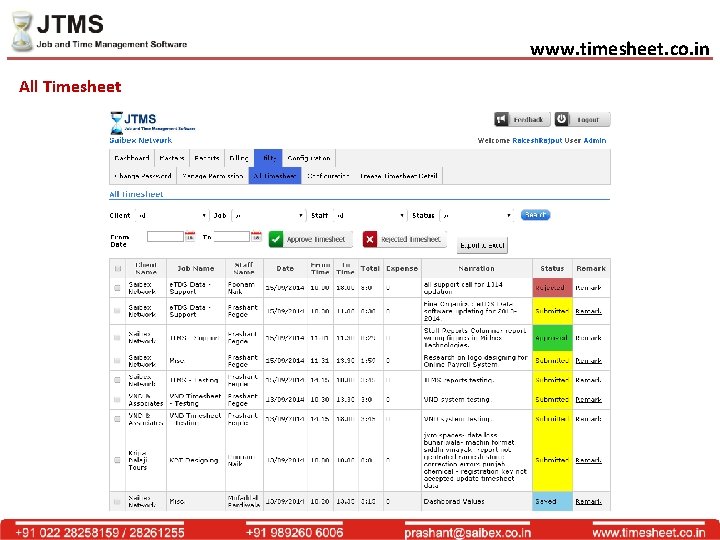Open the Freeze Timesheet Detail submenu
The image size is (720, 540).
pyautogui.click(x=399, y=176)
